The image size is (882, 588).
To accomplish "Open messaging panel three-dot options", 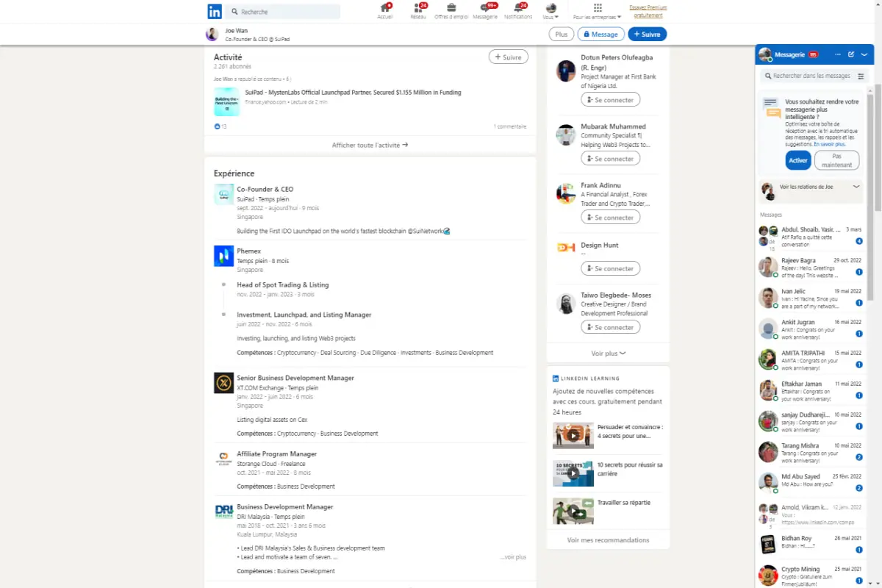I will (838, 54).
